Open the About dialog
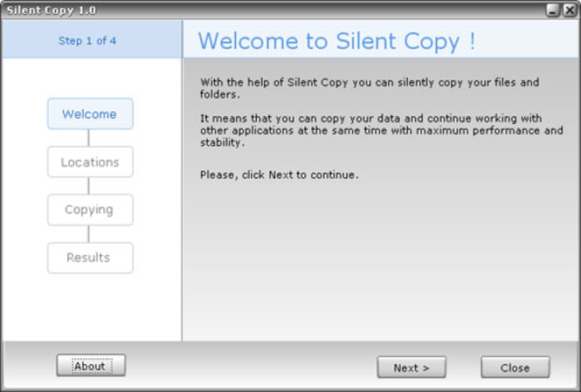 (x=91, y=366)
